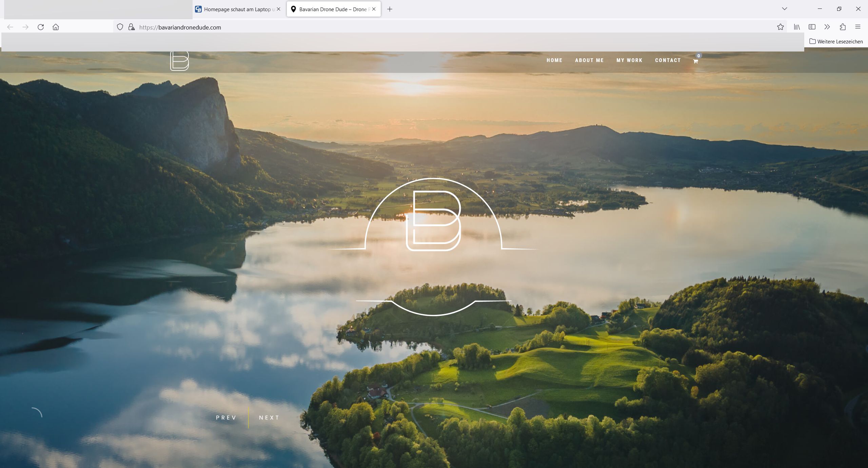Click the tracking protection shield icon
Viewport: 868px width, 468px height.
pyautogui.click(x=120, y=27)
